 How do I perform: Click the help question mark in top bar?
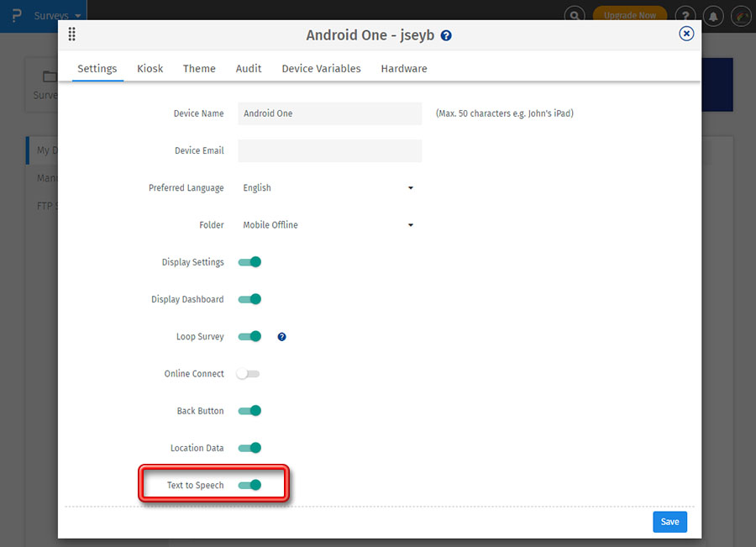[x=686, y=16]
